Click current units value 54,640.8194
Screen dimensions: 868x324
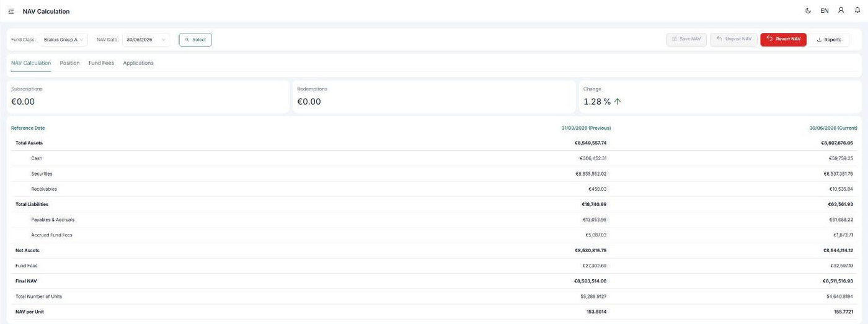[840, 297]
